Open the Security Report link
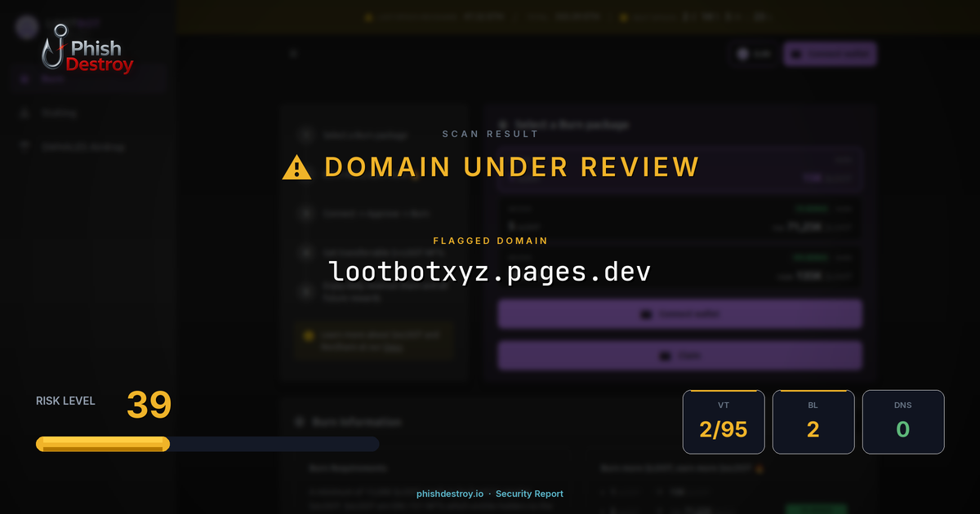Viewport: 980px width, 514px height. 529,494
